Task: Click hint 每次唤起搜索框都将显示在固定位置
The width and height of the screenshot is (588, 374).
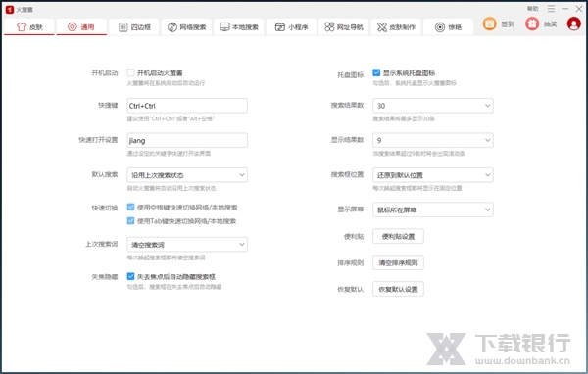Action: tap(417, 188)
